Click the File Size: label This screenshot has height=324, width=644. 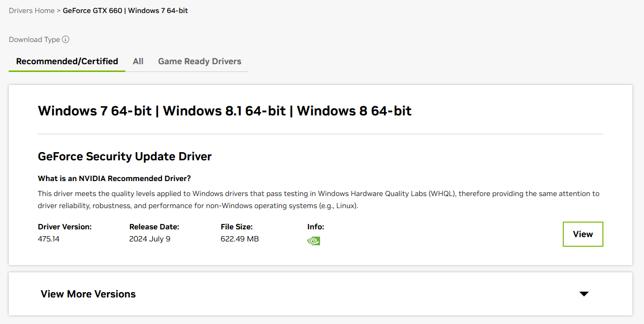coord(237,227)
